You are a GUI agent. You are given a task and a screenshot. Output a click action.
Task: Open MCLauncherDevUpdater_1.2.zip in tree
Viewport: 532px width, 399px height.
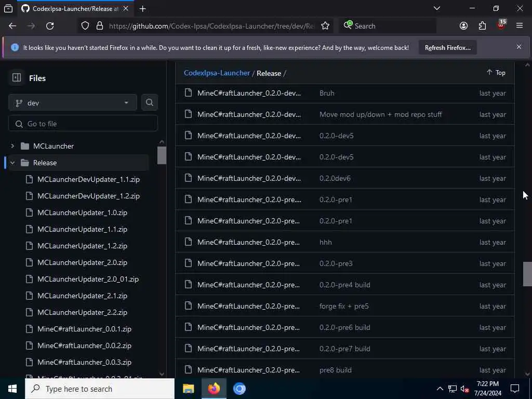88,196
